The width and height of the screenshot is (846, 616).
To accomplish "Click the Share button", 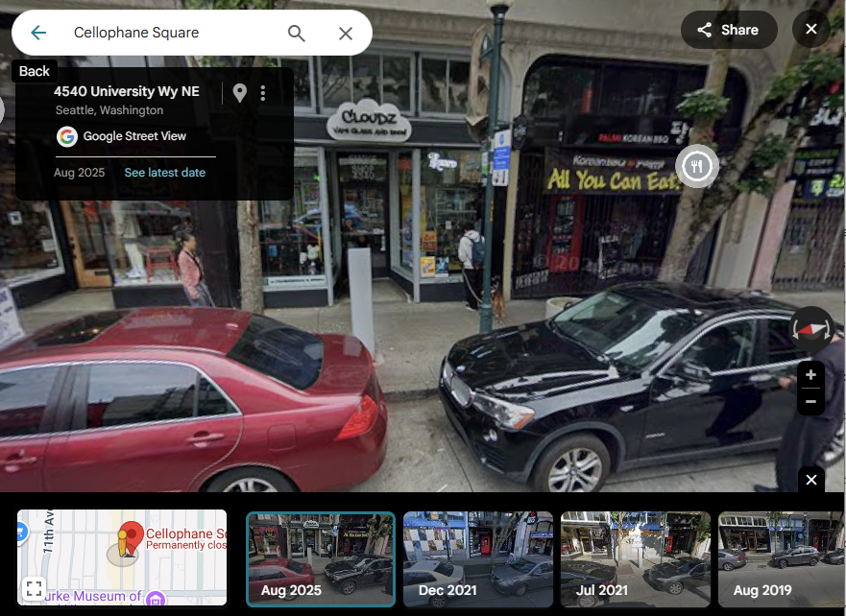I will tap(728, 30).
